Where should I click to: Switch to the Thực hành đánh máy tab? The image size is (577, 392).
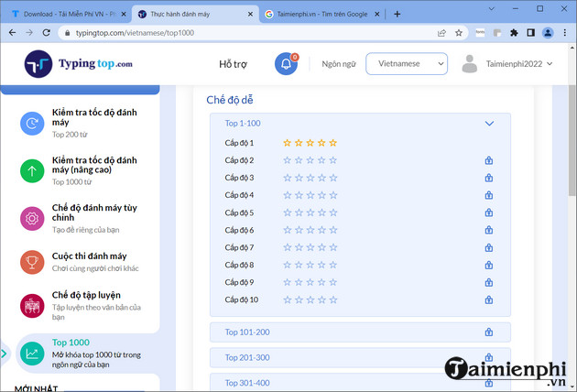pyautogui.click(x=195, y=15)
